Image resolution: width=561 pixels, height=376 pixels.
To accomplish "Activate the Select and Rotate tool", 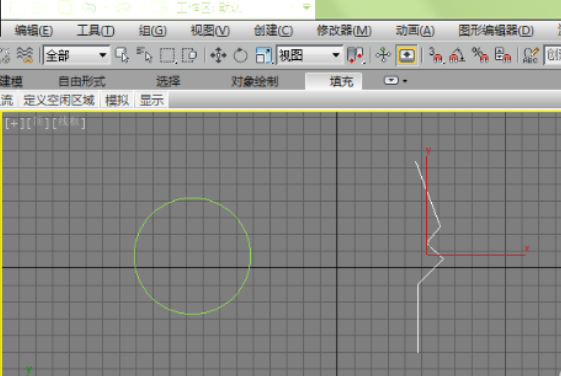I will click(x=240, y=55).
